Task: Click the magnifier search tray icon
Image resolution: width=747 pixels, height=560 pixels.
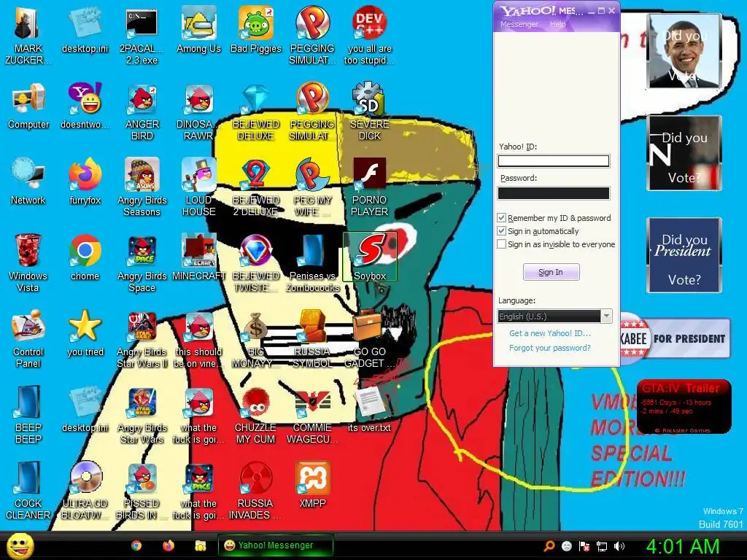Action: pyautogui.click(x=549, y=546)
